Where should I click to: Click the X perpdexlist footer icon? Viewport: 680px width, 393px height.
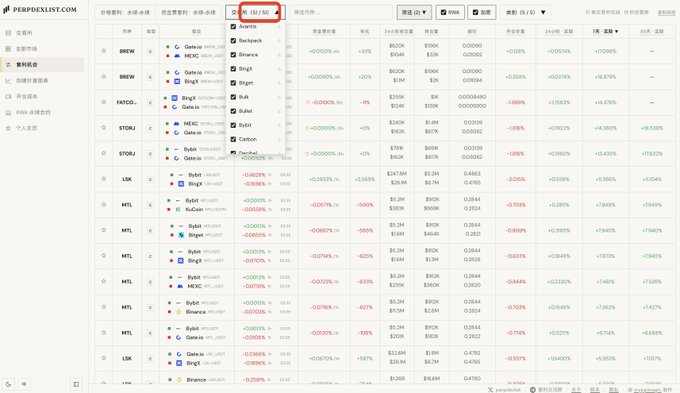pyautogui.click(x=490, y=390)
